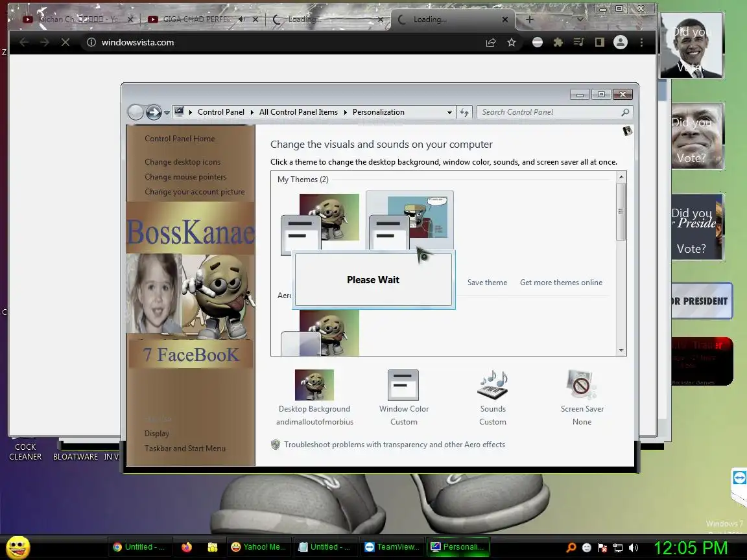Click the search magnifier in Control Panel

coord(625,112)
